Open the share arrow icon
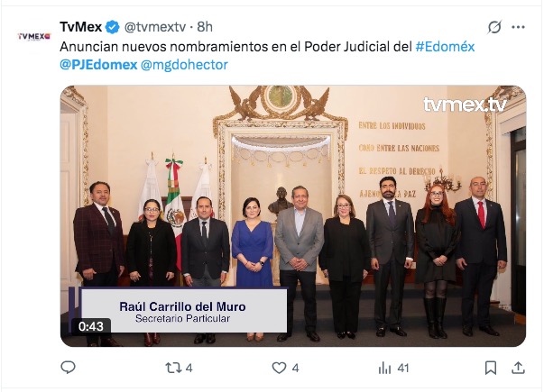This screenshot has width=544, height=392. point(518,368)
